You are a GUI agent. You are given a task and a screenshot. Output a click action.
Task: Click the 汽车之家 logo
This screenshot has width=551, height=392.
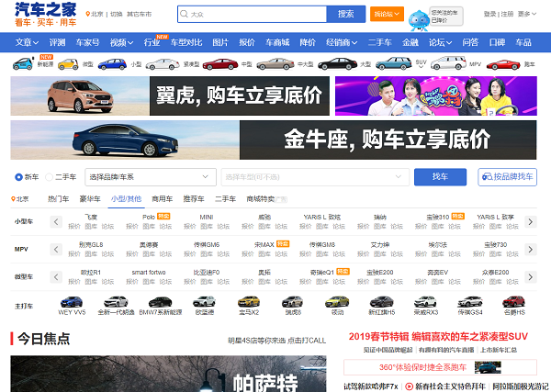pyautogui.click(x=45, y=14)
